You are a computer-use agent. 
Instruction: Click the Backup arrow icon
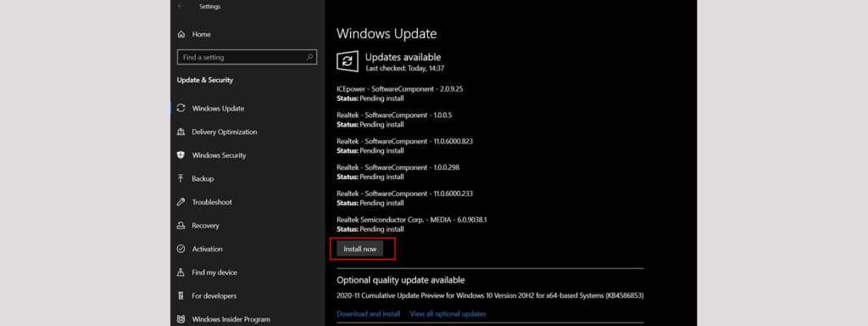click(181, 178)
